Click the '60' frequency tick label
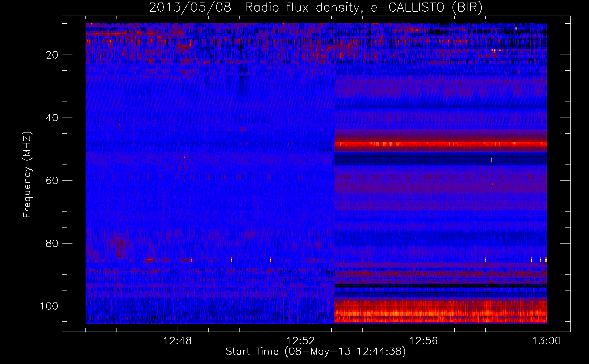 [52, 181]
